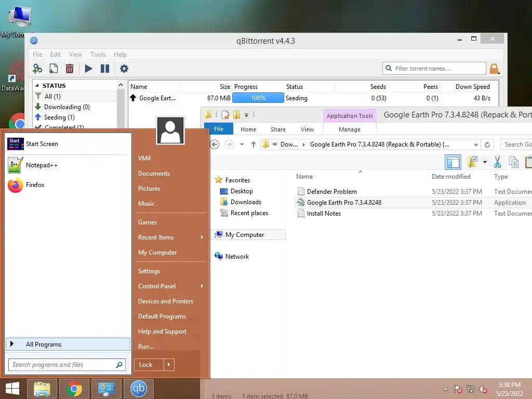Switch to the Explorer View ribbon tab
This screenshot has height=399, width=532.
307,129
